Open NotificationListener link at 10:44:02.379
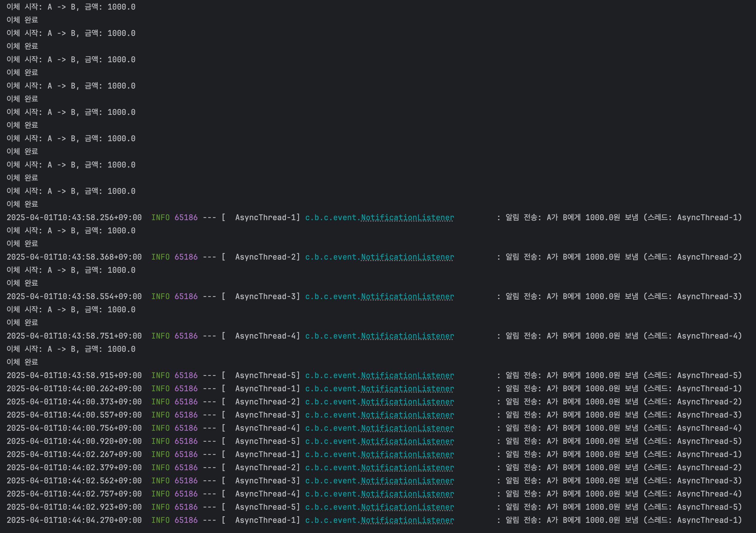Image resolution: width=756 pixels, height=533 pixels. [x=407, y=468]
